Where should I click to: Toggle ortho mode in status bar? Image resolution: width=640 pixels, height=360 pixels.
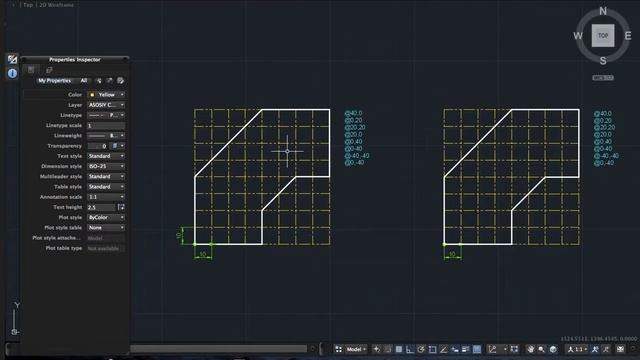click(x=410, y=349)
